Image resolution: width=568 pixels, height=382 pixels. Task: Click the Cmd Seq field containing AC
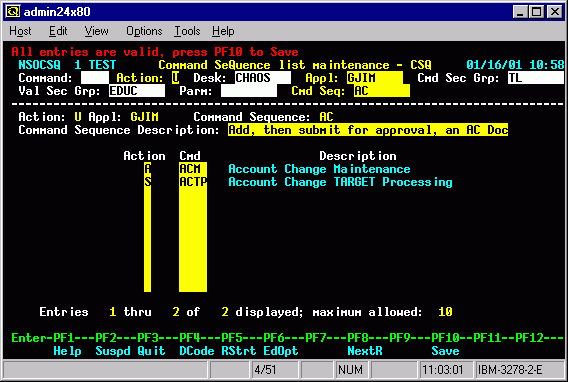382,91
